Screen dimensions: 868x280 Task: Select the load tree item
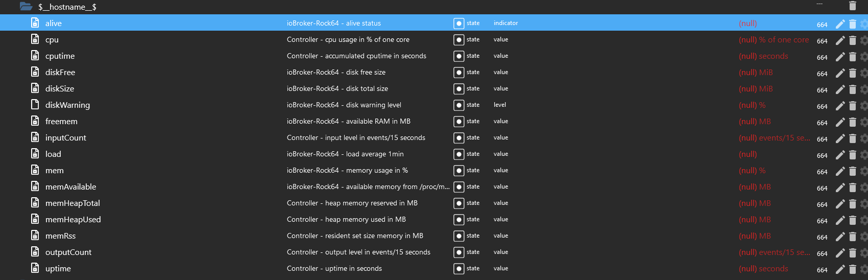pos(53,154)
